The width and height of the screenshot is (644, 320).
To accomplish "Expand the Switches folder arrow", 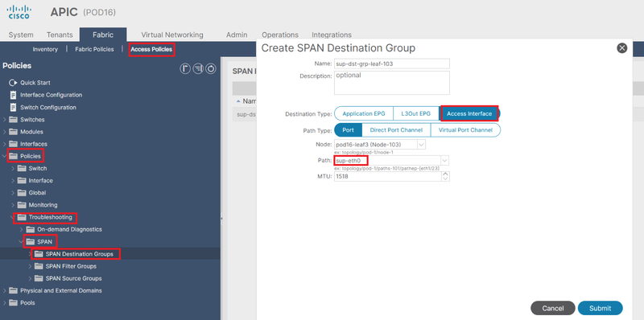I will 5,120.
